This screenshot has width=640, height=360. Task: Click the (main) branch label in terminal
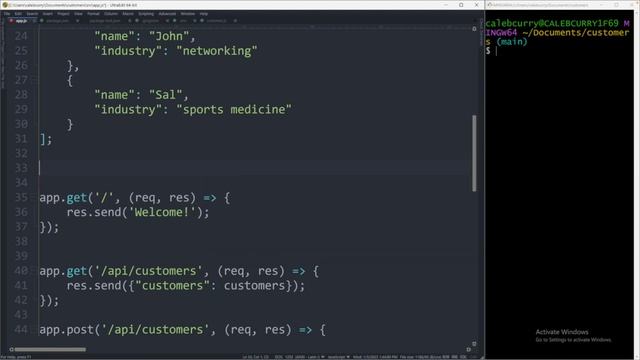512,42
